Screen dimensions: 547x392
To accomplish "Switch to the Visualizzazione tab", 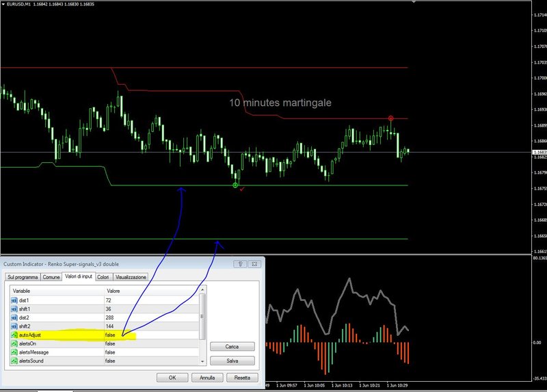I will [131, 277].
